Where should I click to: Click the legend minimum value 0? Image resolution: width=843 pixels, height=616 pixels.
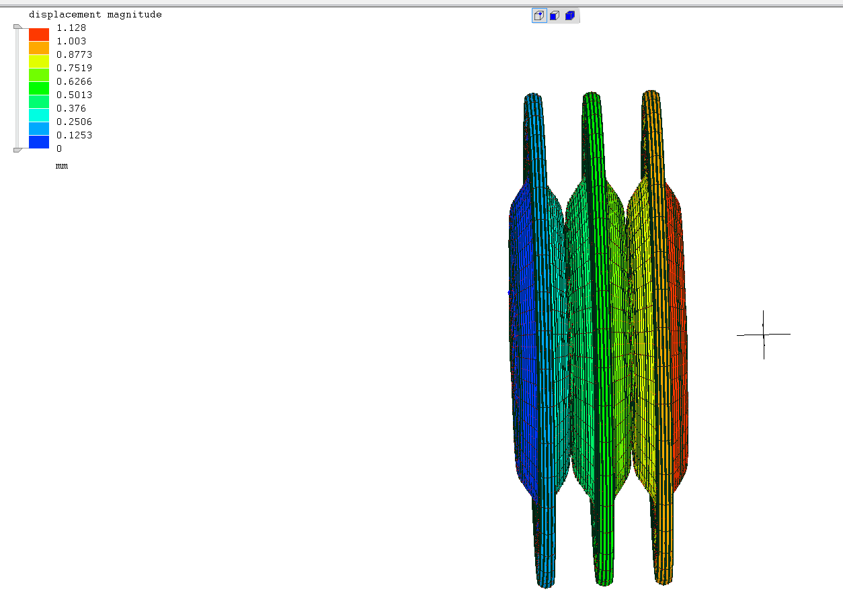[x=59, y=148]
